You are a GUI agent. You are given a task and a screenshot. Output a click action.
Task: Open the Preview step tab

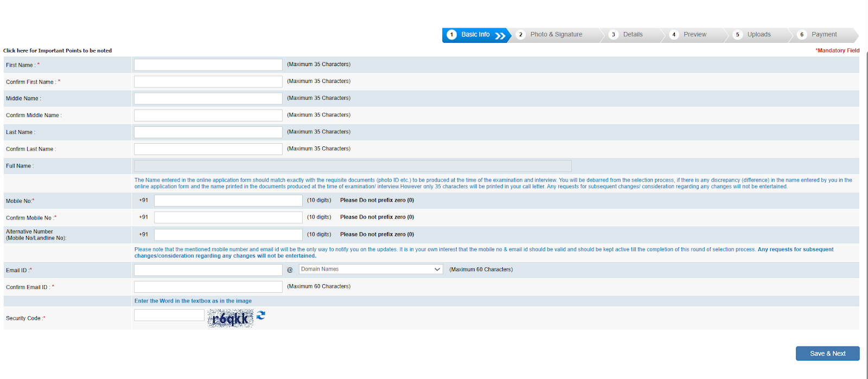pos(695,35)
